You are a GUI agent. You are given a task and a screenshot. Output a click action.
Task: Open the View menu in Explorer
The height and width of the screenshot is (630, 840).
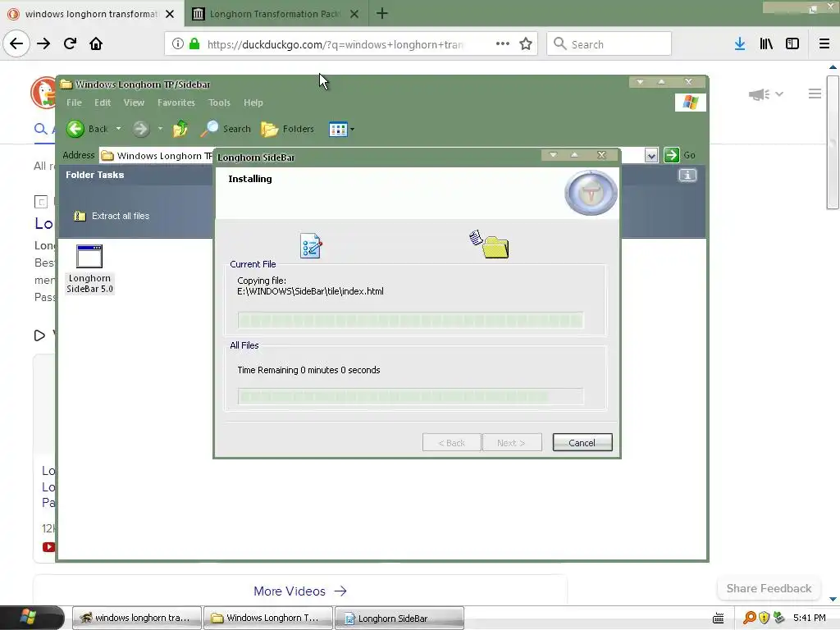click(x=134, y=103)
